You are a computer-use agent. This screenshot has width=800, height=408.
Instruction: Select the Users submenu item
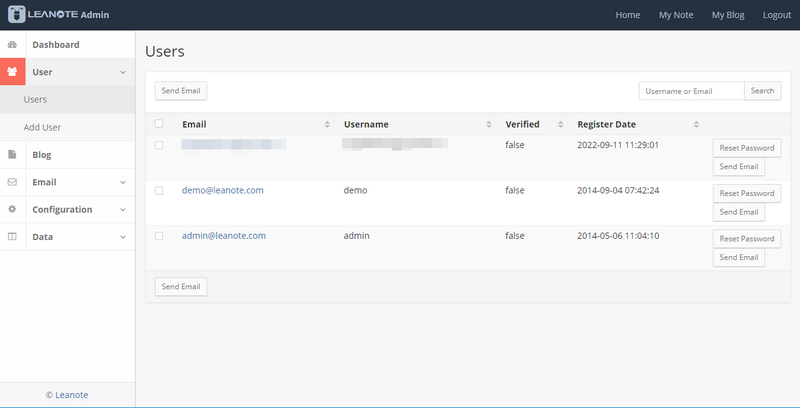click(67, 99)
